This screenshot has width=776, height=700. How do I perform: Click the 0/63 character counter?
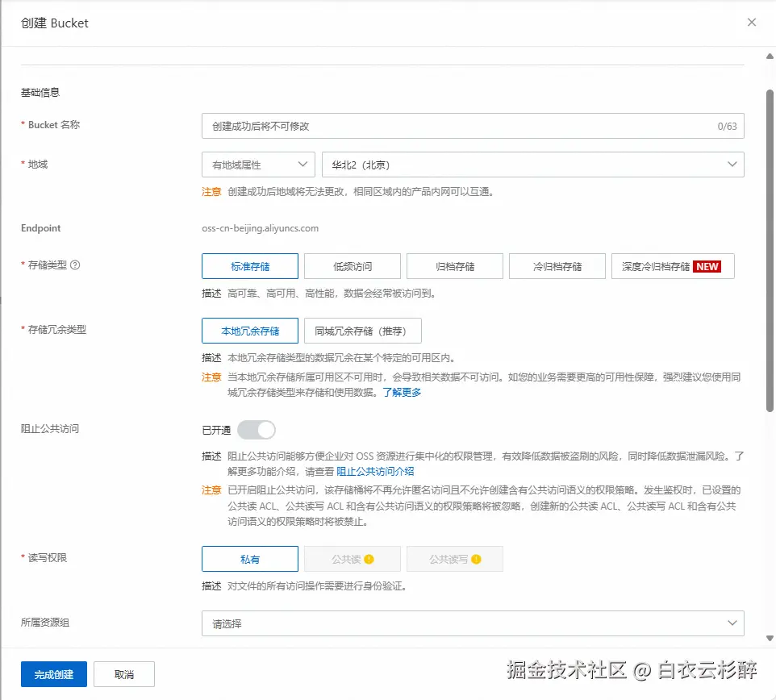[x=727, y=126]
